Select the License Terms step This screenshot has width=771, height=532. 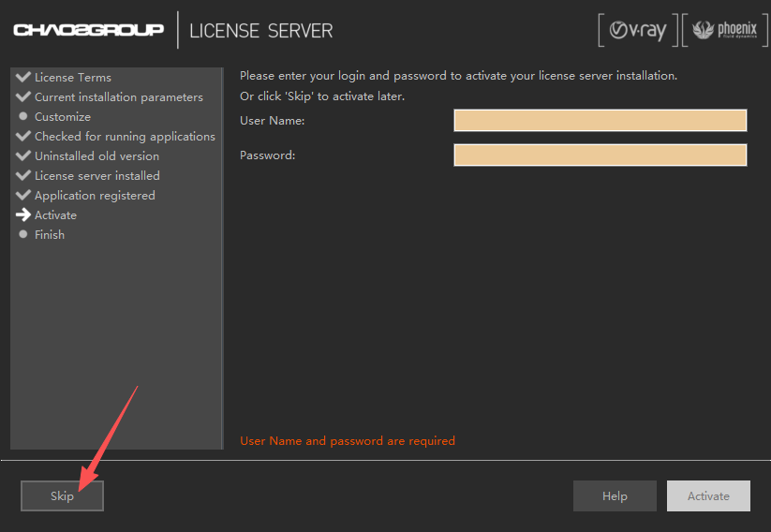[x=73, y=77]
